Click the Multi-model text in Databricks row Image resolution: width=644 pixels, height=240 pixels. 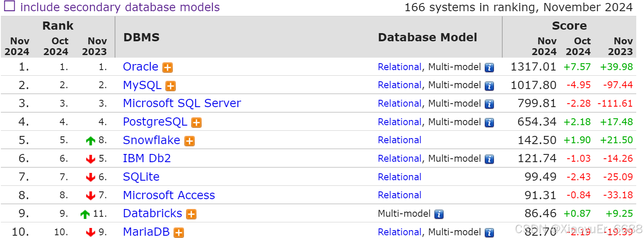(x=404, y=214)
